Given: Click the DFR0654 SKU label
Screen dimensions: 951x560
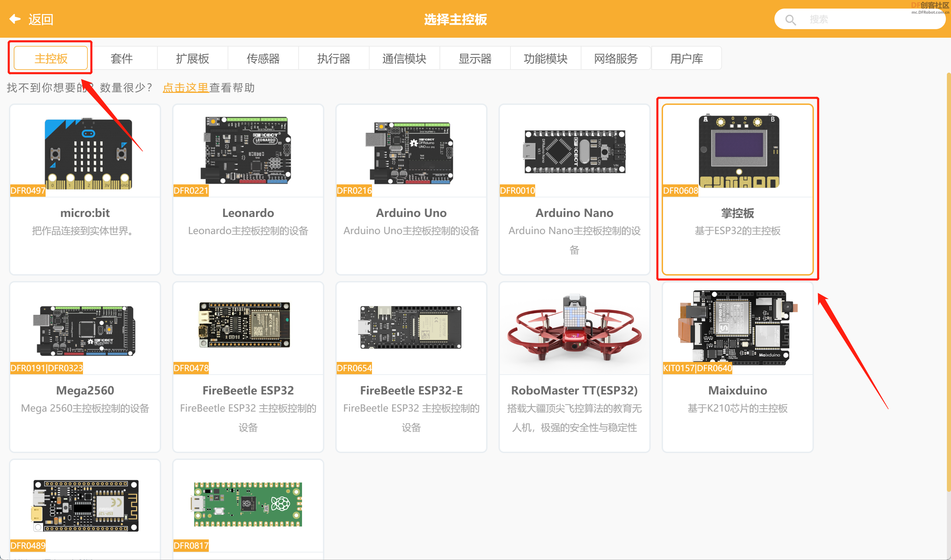Looking at the screenshot, I should pos(354,368).
